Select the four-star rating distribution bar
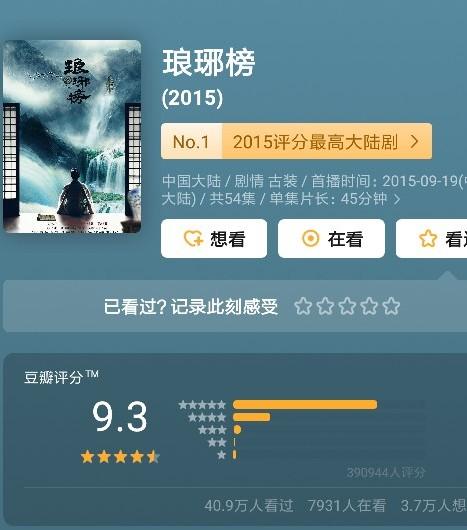Viewport: 467px width, 530px height. tap(251, 417)
